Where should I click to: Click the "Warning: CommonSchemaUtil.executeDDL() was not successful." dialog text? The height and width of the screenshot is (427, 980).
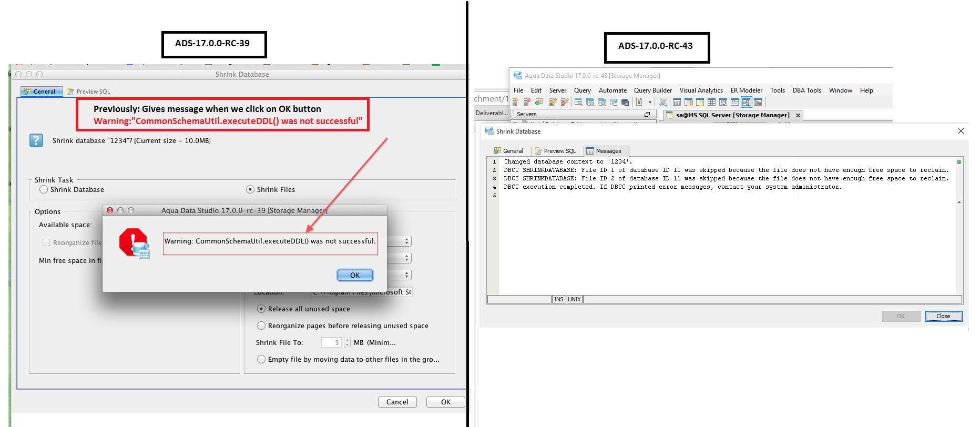pos(270,241)
